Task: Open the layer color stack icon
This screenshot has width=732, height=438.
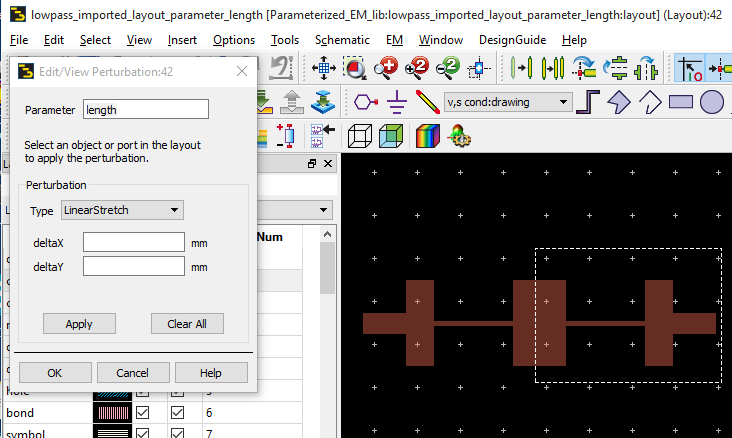Action: pos(427,135)
